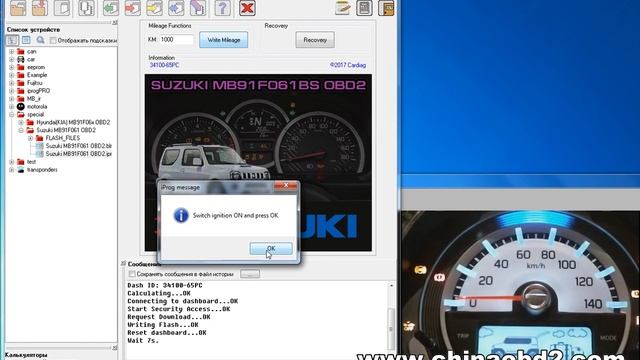This screenshot has height=360, width=640.
Task: Expand the 'motorola' tree node
Action: coord(11,107)
